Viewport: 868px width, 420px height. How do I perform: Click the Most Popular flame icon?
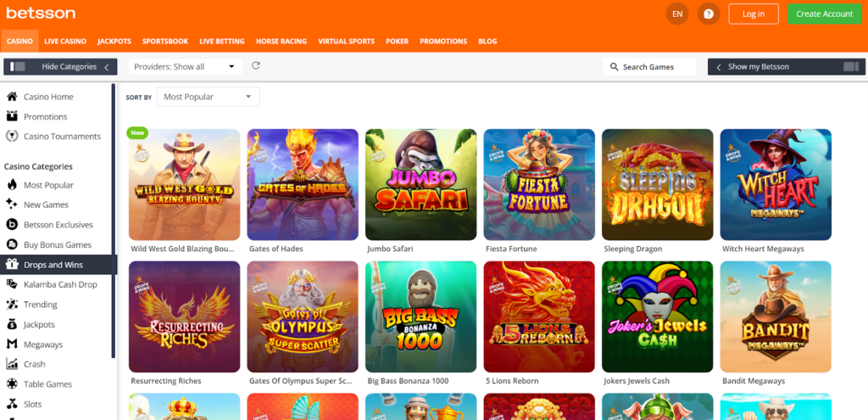coord(12,185)
